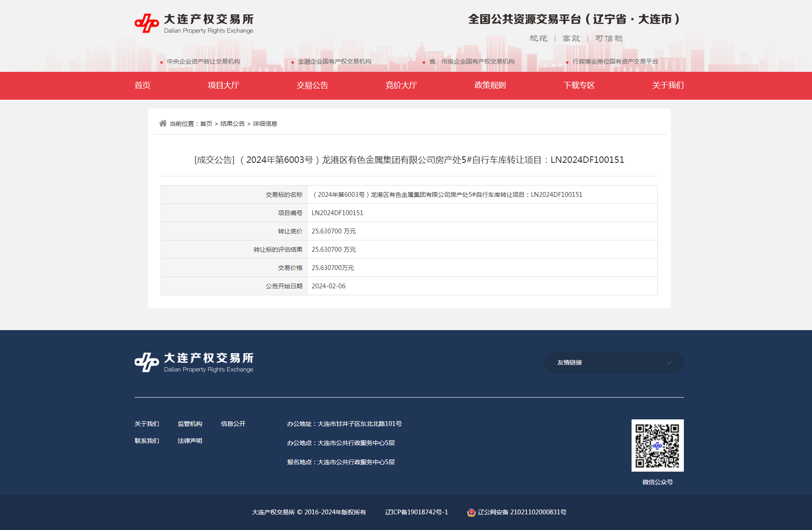Click 交易标的名称 value cell
Viewport: 812px width, 530px height.
[482, 195]
